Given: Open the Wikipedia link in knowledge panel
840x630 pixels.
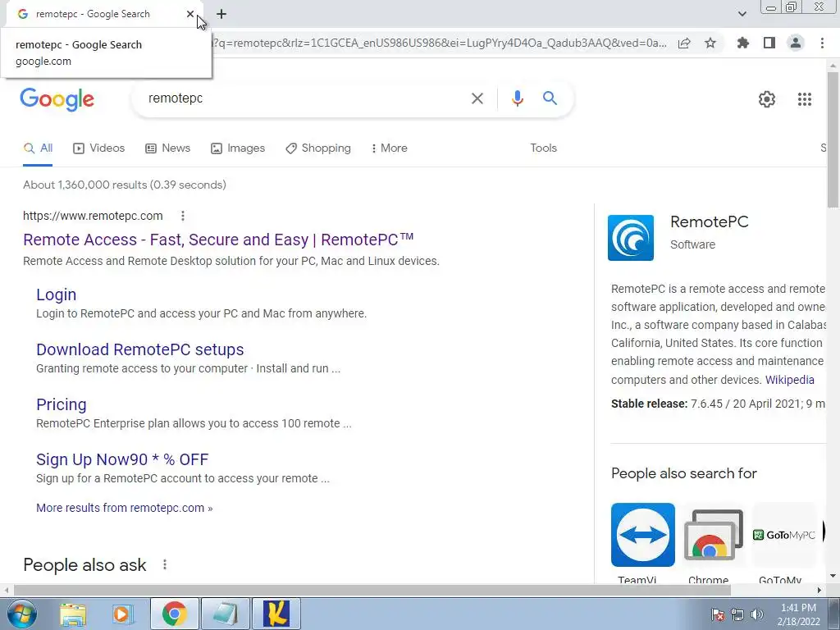Looking at the screenshot, I should pyautogui.click(x=790, y=380).
